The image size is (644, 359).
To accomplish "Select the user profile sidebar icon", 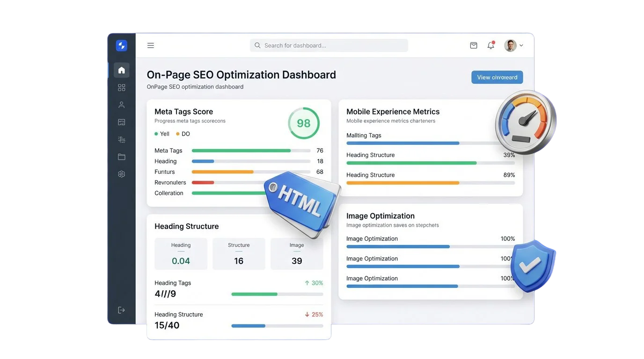I will (x=122, y=105).
